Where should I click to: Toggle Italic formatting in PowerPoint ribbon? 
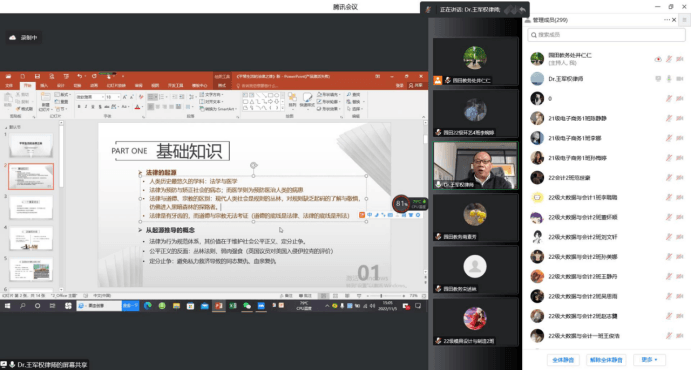coord(86,107)
